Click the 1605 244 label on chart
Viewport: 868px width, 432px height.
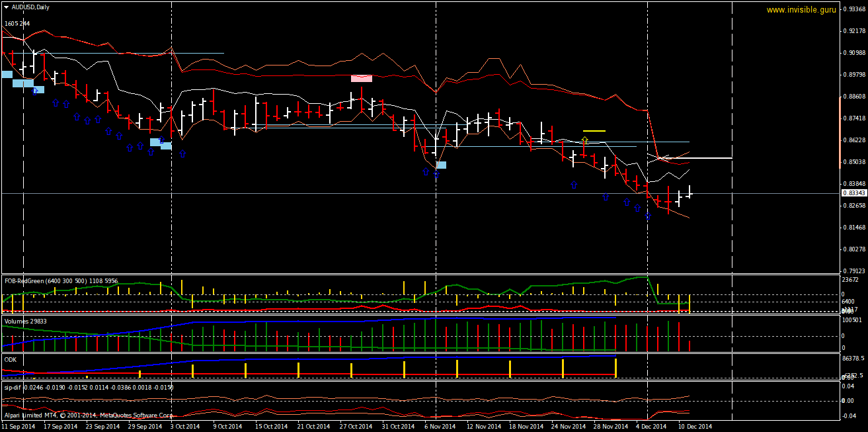[17, 23]
